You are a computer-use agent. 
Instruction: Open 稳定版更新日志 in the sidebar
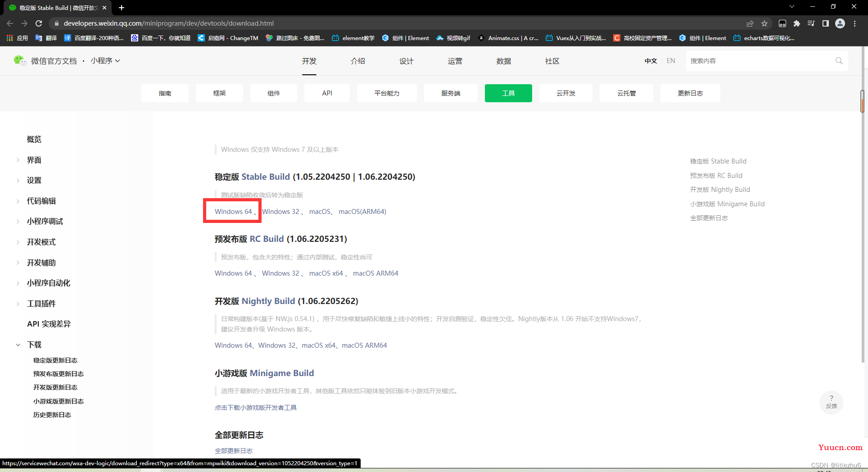tap(55, 360)
